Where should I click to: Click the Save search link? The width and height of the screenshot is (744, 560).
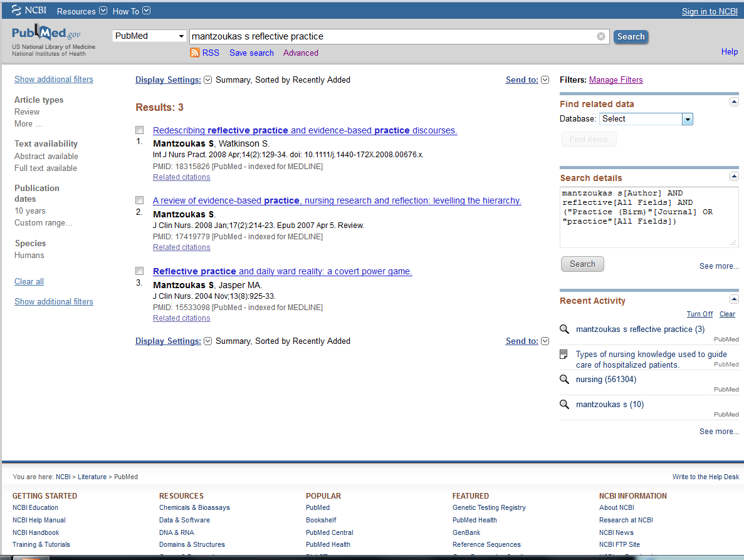click(251, 53)
